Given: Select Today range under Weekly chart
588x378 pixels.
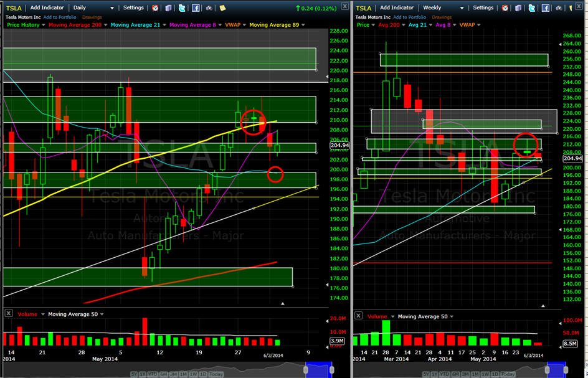Looking at the screenshot, I should 510,374.
